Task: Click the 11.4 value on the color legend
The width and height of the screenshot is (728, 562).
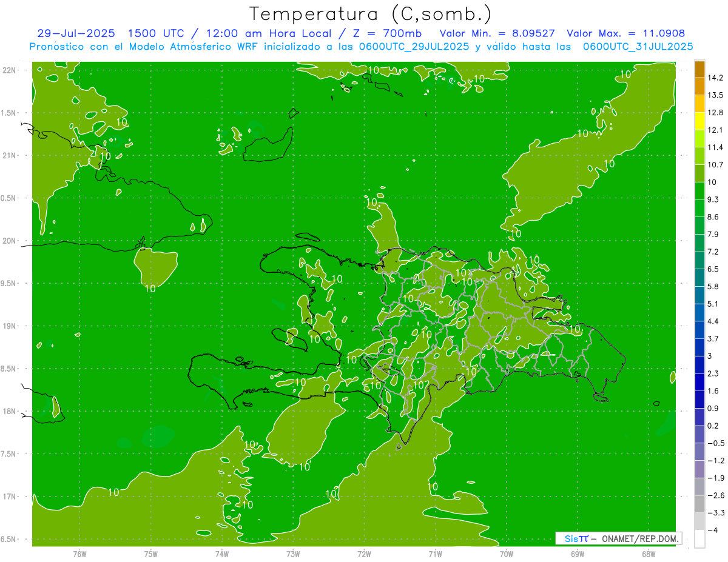Action: click(716, 147)
